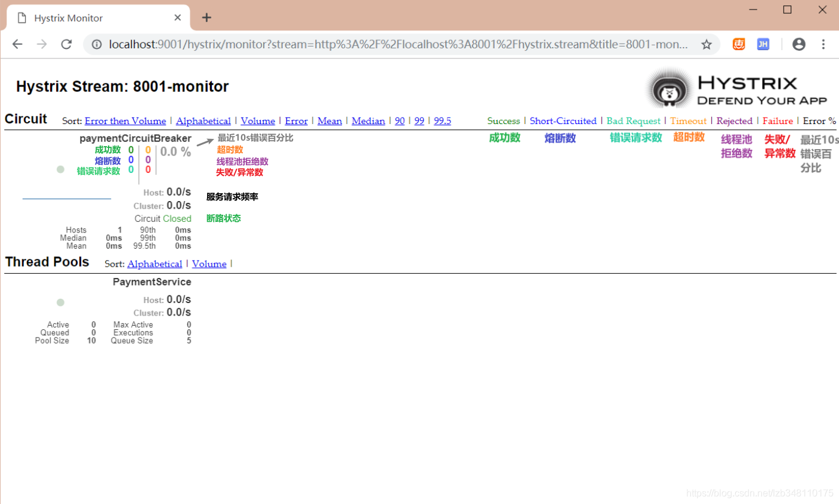Open the Chrome profile avatar
839x504 pixels.
(x=799, y=44)
